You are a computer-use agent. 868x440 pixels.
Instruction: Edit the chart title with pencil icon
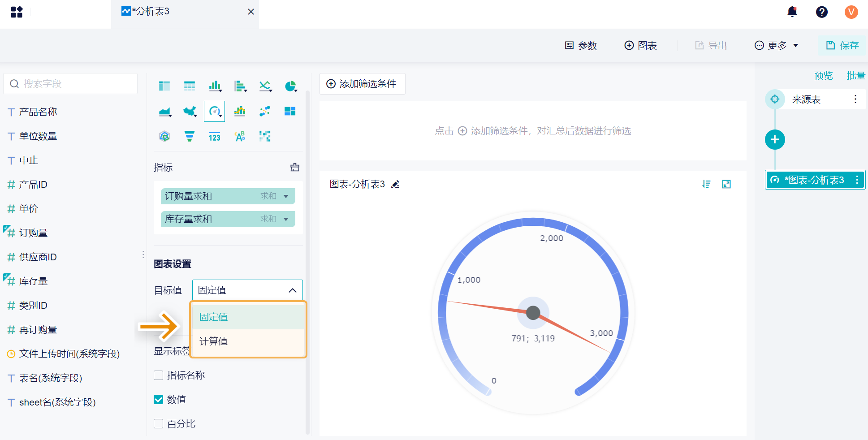(395, 184)
